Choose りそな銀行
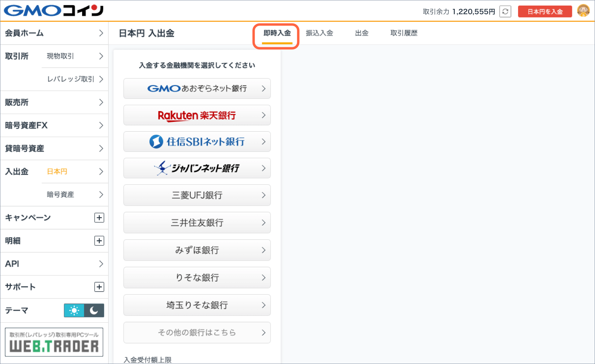 [x=197, y=277]
